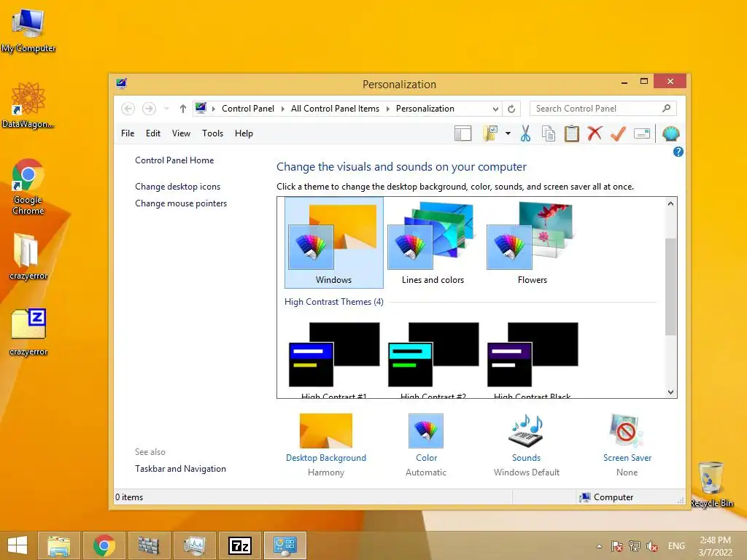This screenshot has height=560, width=747.
Task: Expand the address bar history dropdown
Action: tap(495, 109)
